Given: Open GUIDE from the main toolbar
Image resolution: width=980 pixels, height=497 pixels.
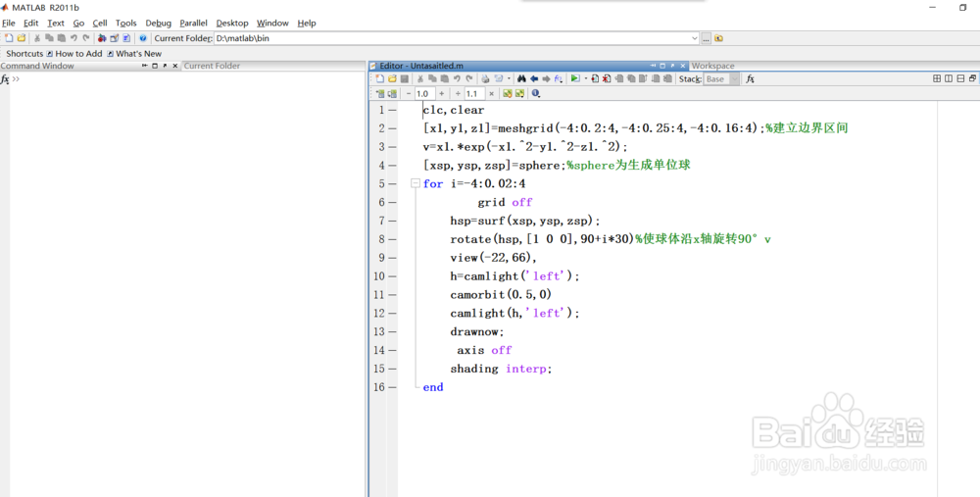Looking at the screenshot, I should coord(115,38).
